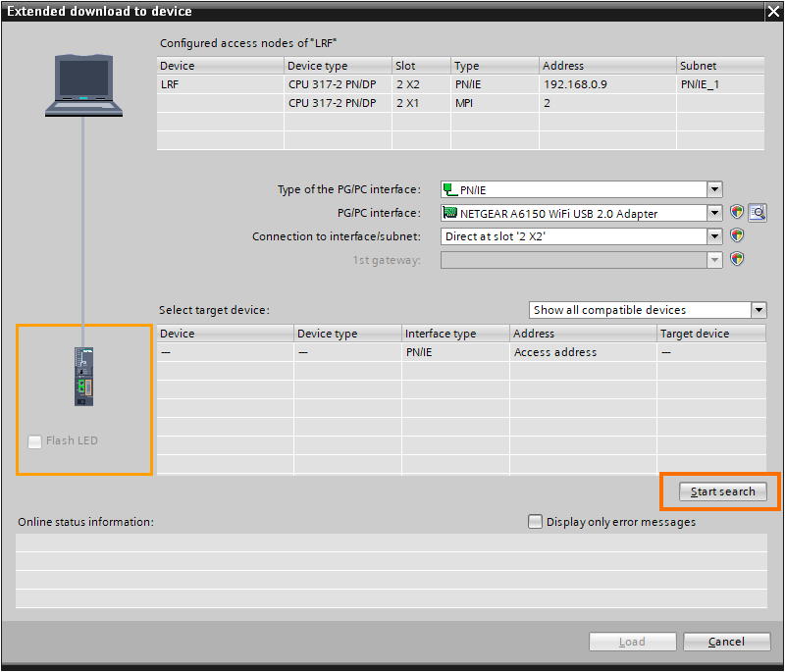Click the shield icon beside 1st gateway field
The width and height of the screenshot is (785, 672).
737,259
